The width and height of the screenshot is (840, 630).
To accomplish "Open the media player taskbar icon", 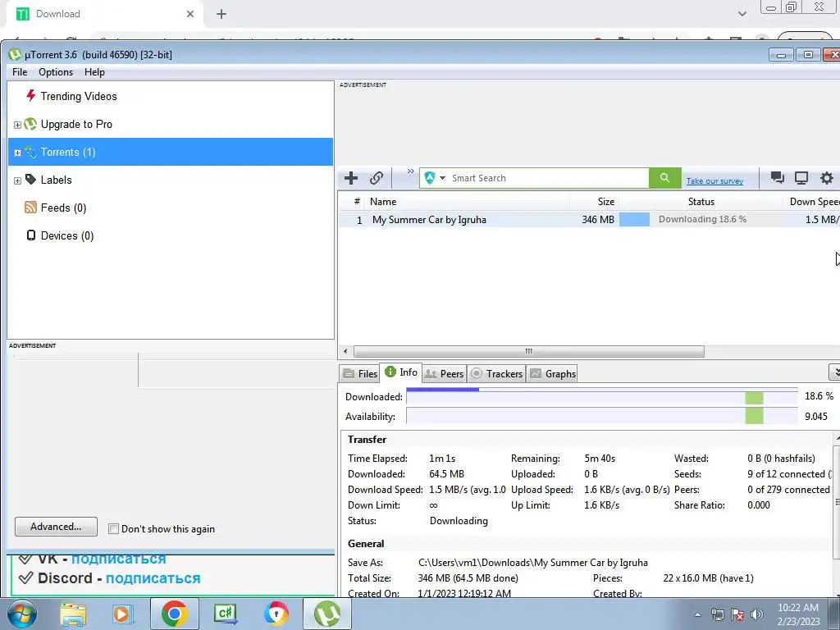I will (x=121, y=614).
